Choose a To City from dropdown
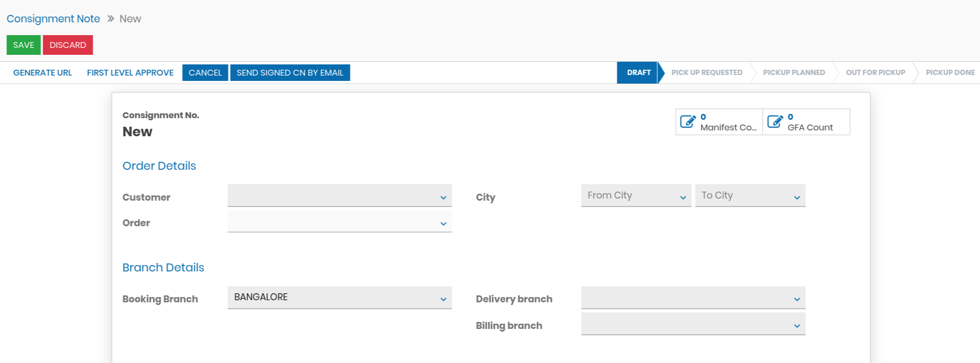 click(750, 196)
